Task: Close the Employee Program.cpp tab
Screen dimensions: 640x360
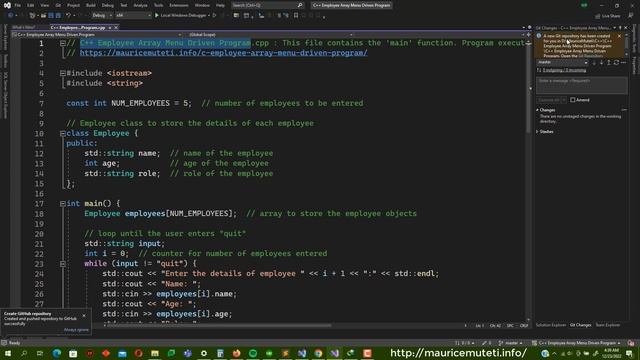Action: point(116,27)
